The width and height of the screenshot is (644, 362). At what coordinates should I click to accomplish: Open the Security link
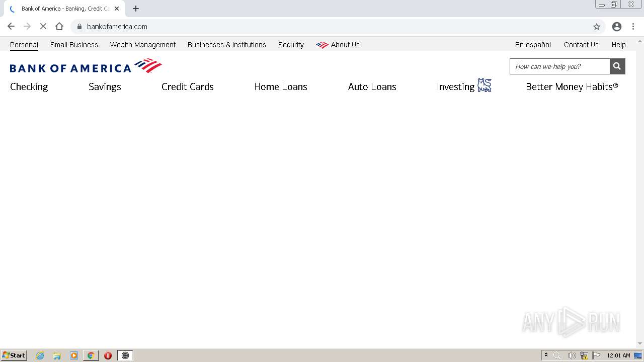click(x=291, y=45)
